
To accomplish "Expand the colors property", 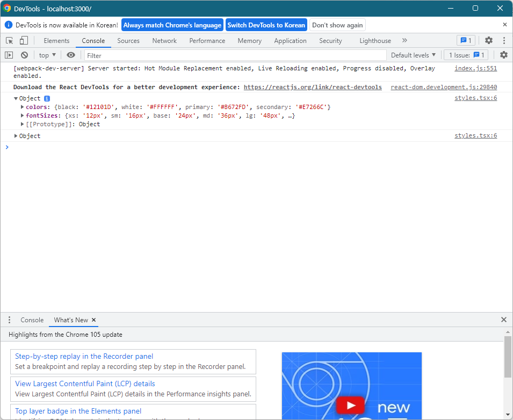I will [x=22, y=107].
